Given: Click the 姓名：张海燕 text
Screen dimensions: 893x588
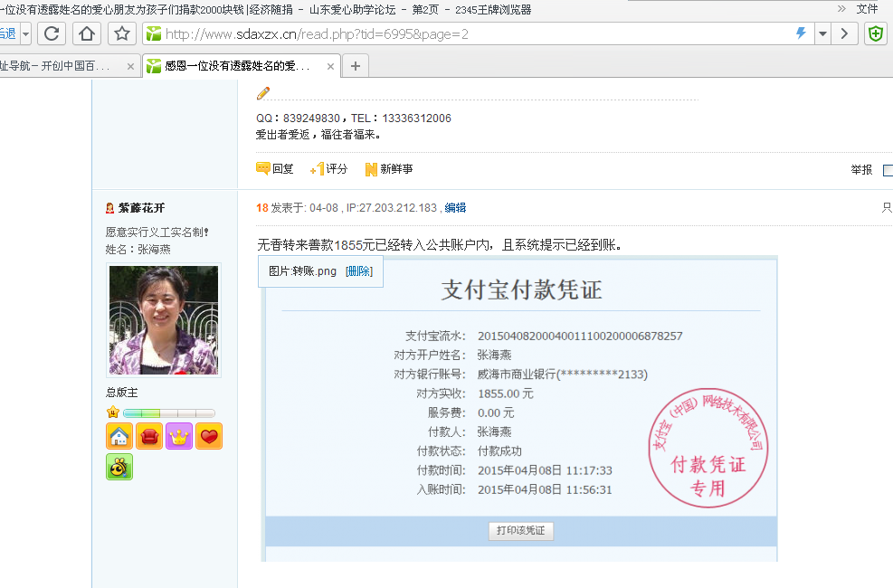Looking at the screenshot, I should tap(138, 250).
